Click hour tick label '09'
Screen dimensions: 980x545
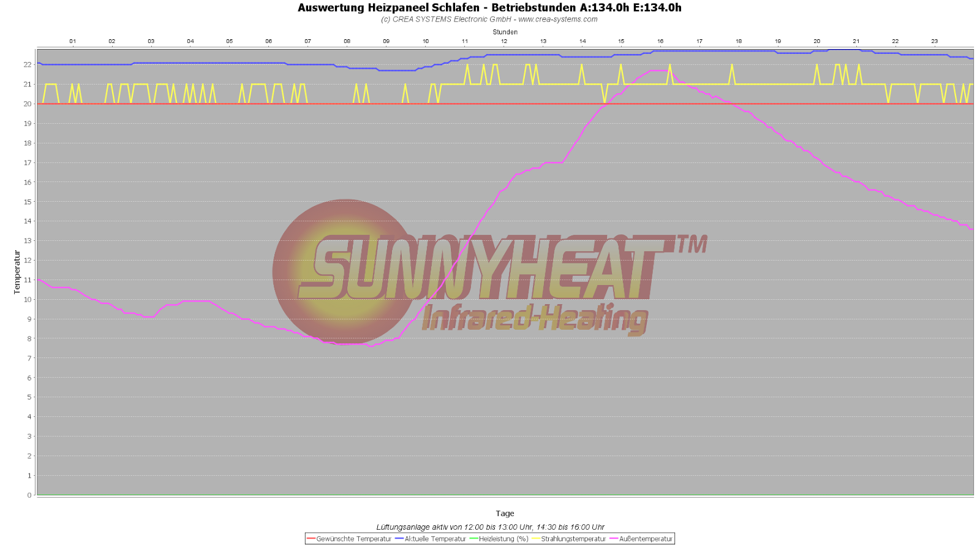click(x=386, y=41)
